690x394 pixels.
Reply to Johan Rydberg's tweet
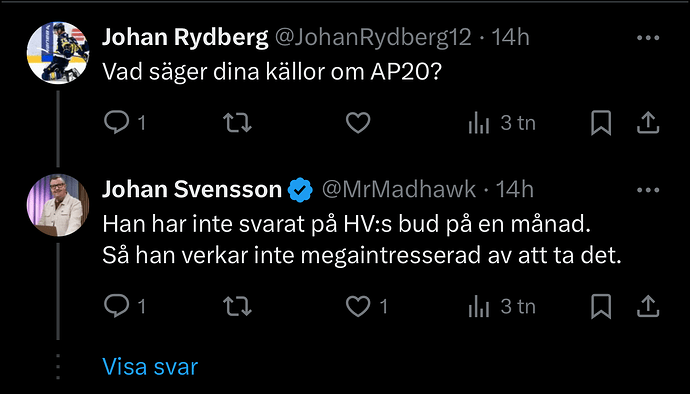(117, 122)
